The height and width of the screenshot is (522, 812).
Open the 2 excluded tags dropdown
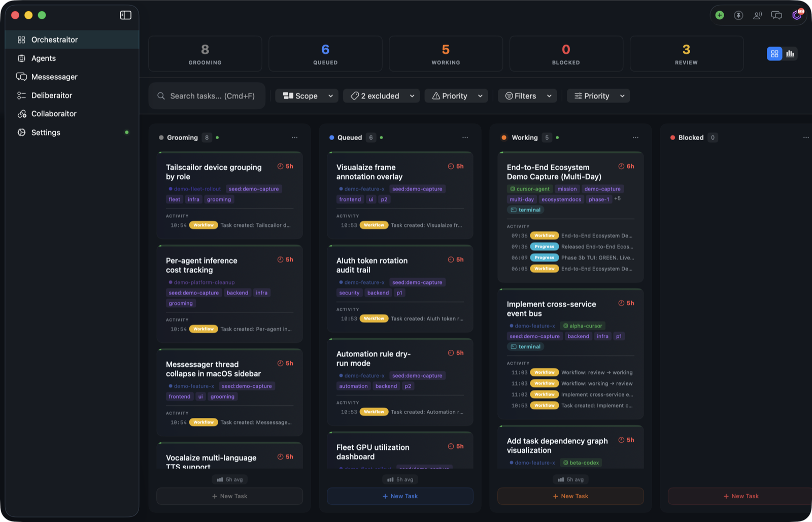382,96
